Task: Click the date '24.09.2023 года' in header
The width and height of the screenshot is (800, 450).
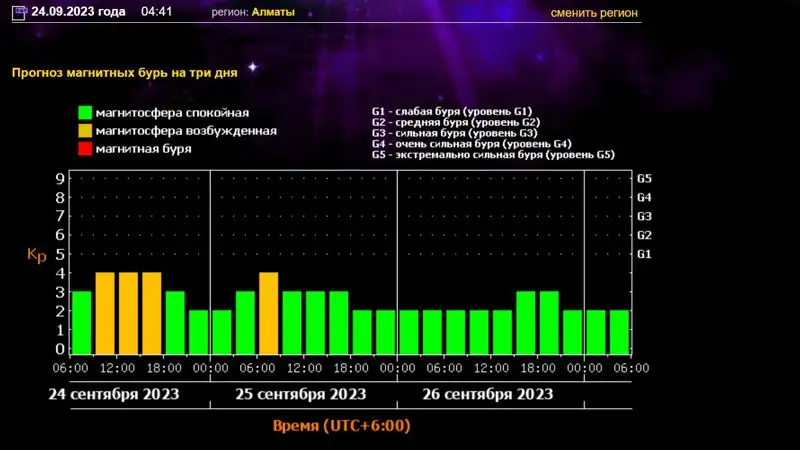Action: tap(78, 13)
